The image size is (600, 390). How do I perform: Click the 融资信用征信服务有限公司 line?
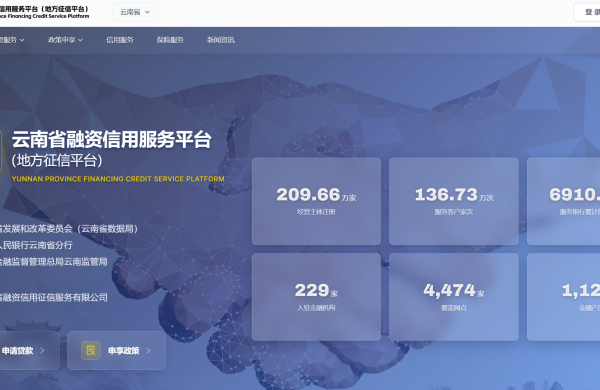(54, 297)
